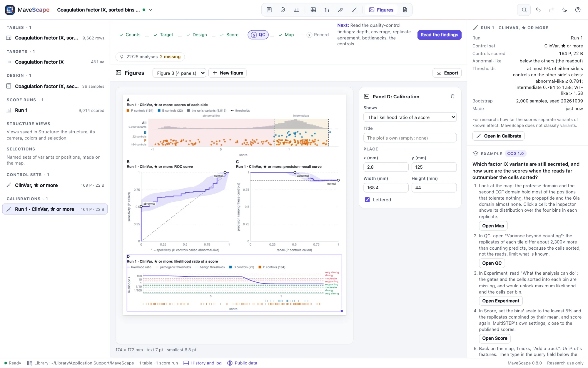Open the shield checkmark QC view
Viewport: 588px width, 368px height.
click(x=283, y=10)
